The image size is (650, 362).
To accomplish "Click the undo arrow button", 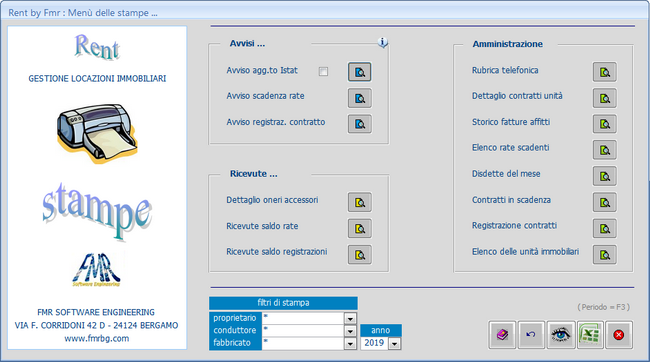I will [531, 335].
